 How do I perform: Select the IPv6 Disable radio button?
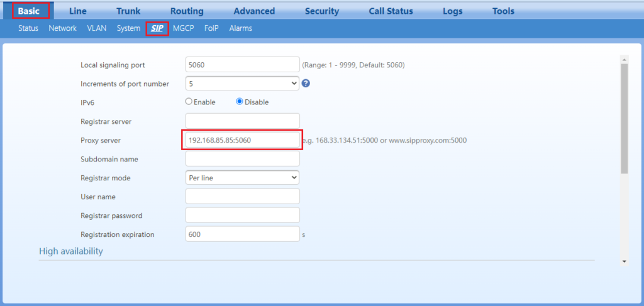[x=240, y=102]
